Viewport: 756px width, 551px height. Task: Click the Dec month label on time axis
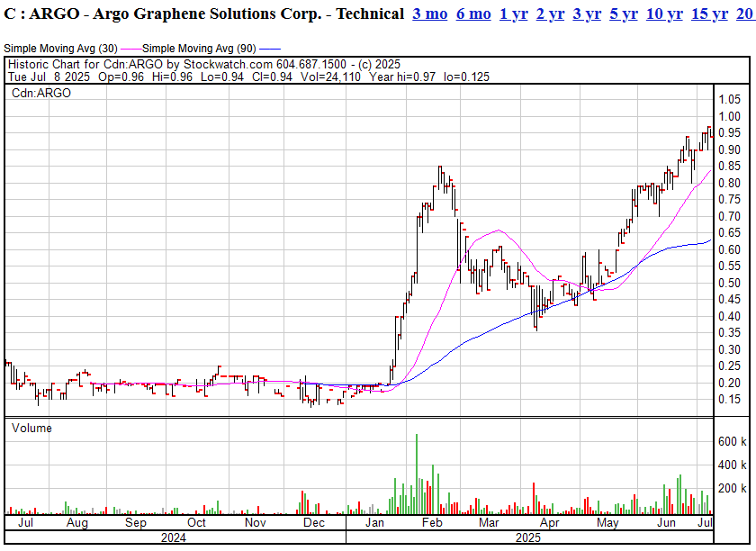point(314,523)
